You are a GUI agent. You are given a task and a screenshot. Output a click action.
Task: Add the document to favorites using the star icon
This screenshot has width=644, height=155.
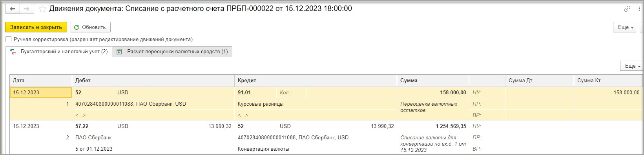tap(42, 9)
